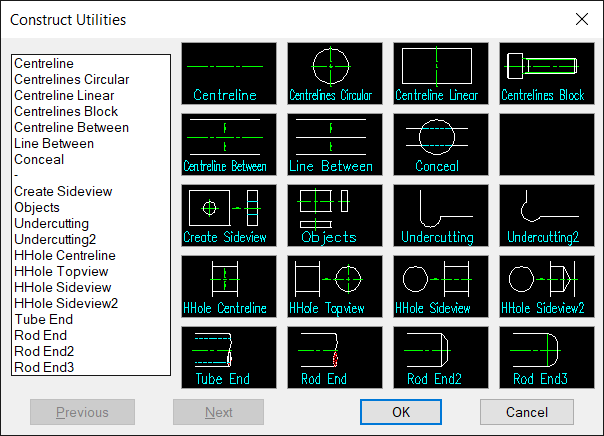This screenshot has width=604, height=436.
Task: Select the Rod End2 icon tile
Action: (441, 357)
